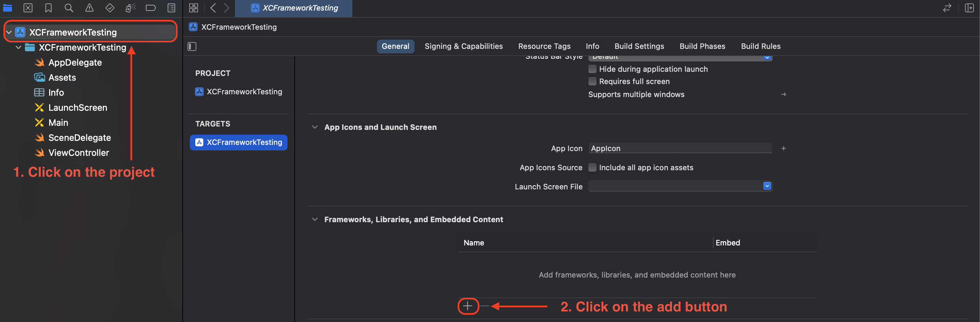Open Supports multiple windows arrow link
980x322 pixels.
point(784,94)
